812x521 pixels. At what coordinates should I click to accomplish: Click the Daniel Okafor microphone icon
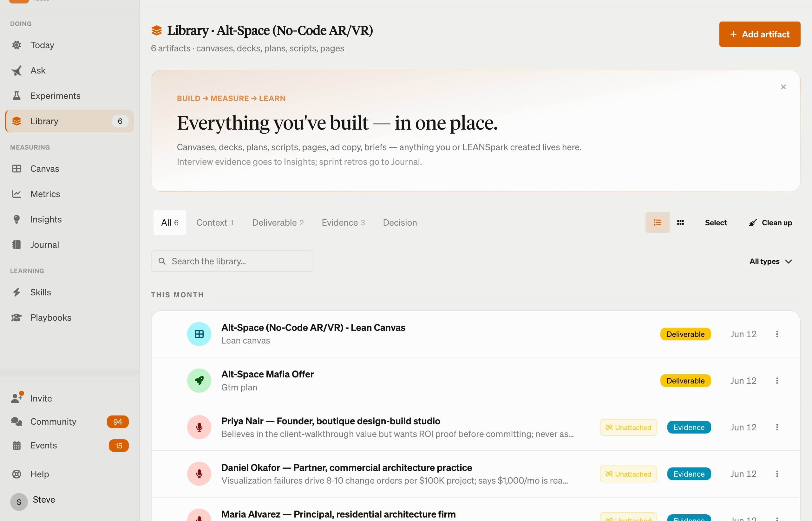click(199, 474)
